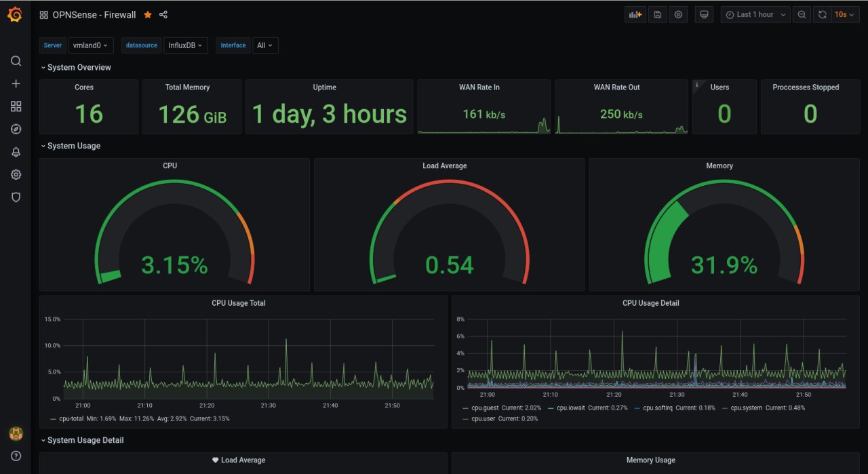
Task: Open the Help question mark icon
Action: coord(16,456)
